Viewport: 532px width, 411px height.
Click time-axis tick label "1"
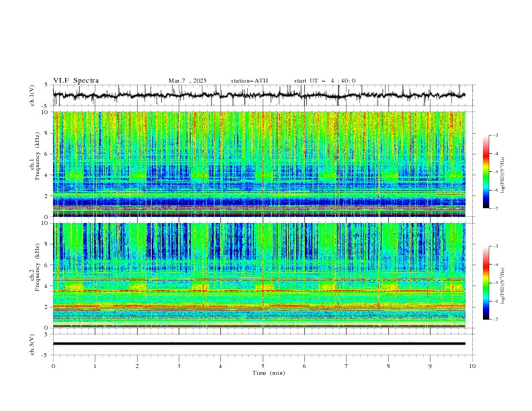point(95,366)
